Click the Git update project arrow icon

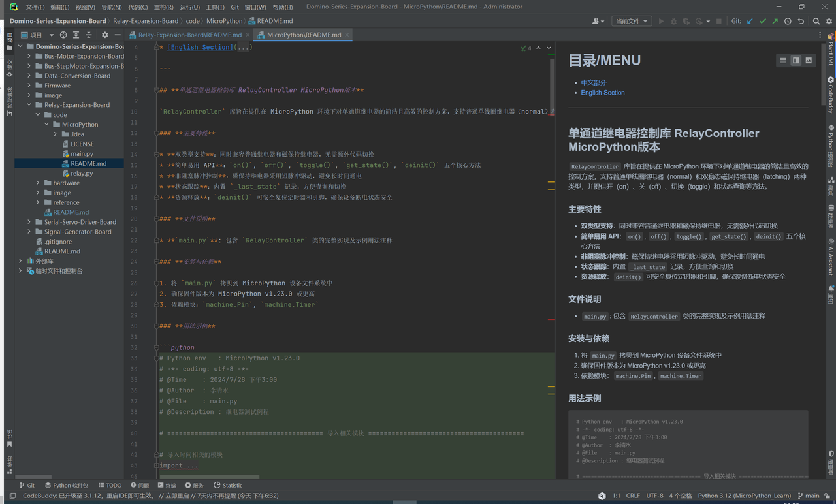pos(750,21)
